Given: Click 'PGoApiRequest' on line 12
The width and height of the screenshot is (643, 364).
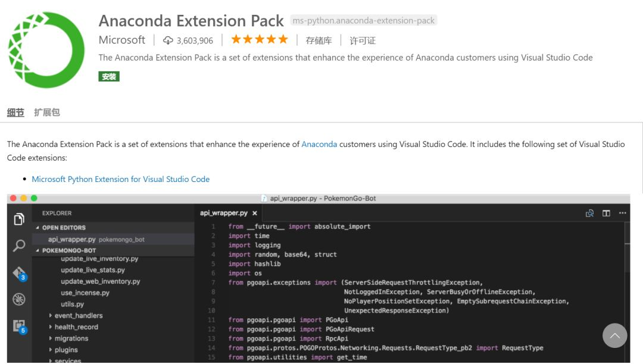Looking at the screenshot, I should click(350, 329).
